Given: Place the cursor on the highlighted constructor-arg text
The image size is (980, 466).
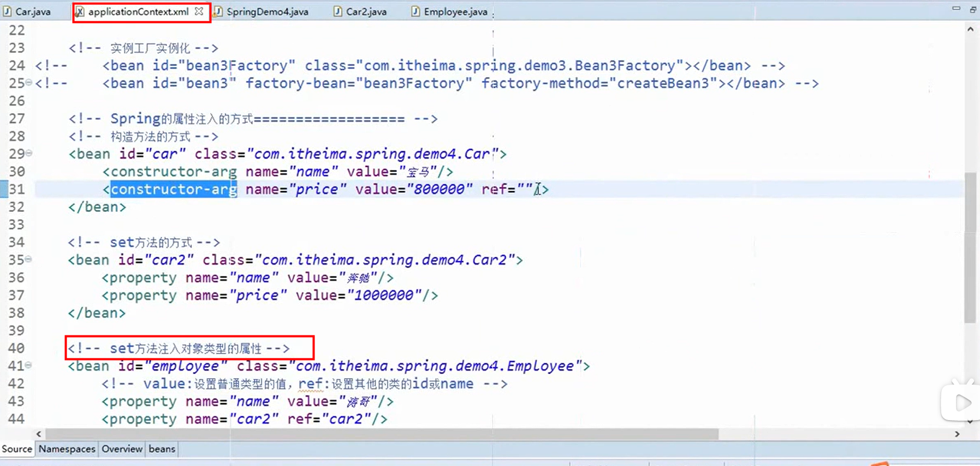Looking at the screenshot, I should (x=174, y=190).
